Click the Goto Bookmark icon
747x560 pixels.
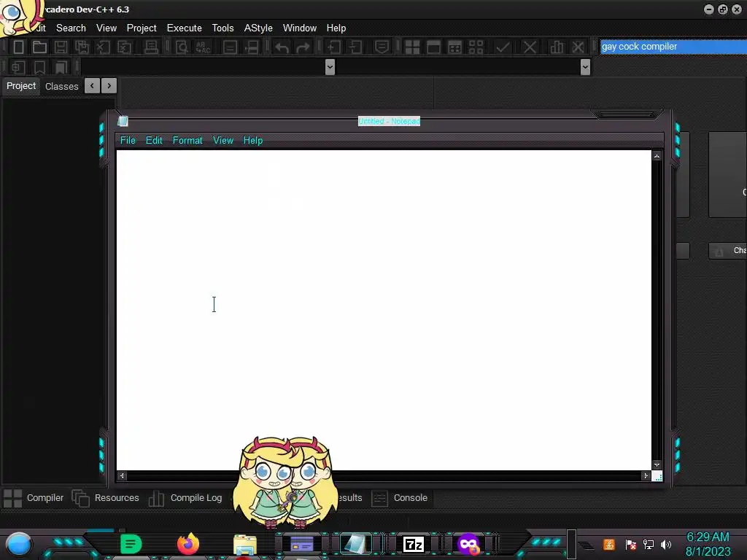(x=61, y=67)
